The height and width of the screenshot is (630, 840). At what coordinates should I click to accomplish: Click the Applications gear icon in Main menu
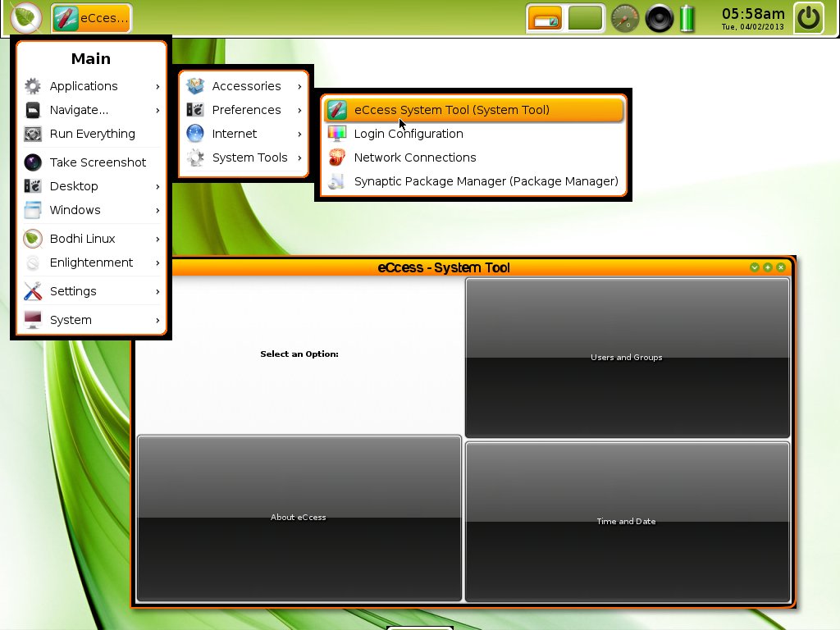pos(33,86)
